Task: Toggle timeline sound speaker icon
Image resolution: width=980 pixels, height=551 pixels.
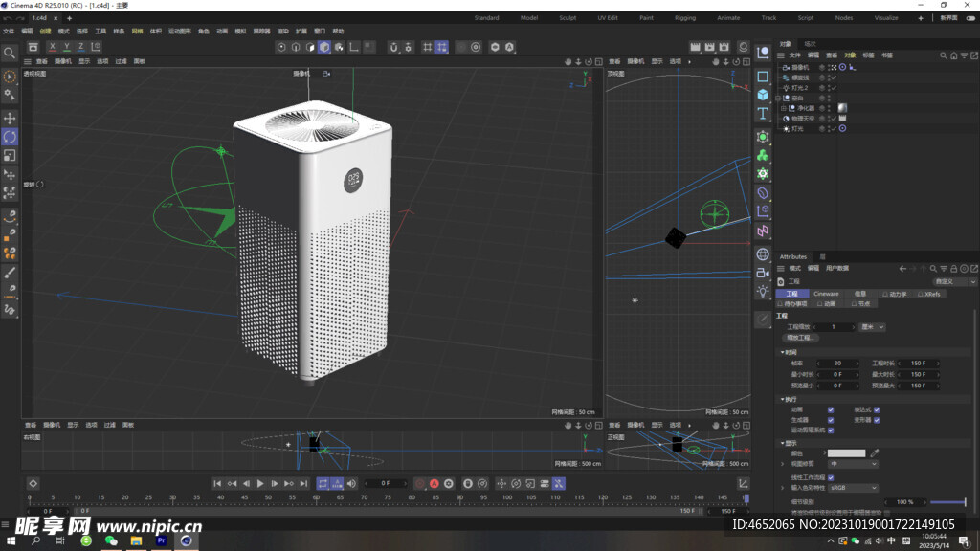Action: [351, 483]
